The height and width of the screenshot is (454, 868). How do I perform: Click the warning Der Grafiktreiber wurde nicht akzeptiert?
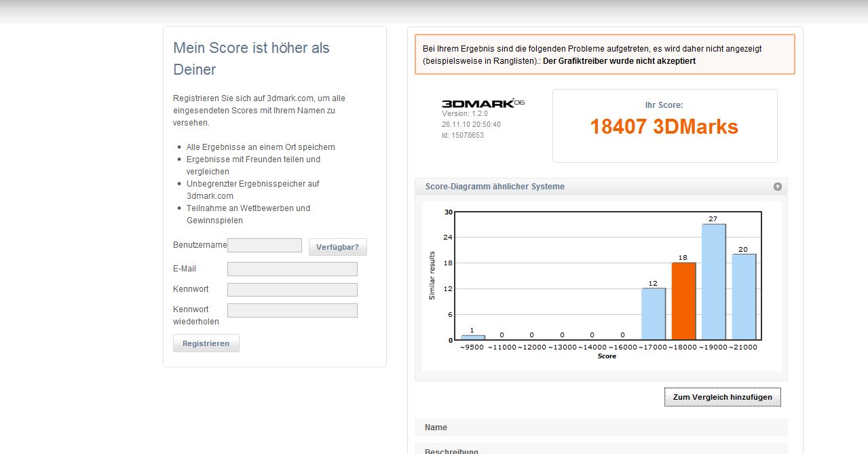click(x=619, y=61)
